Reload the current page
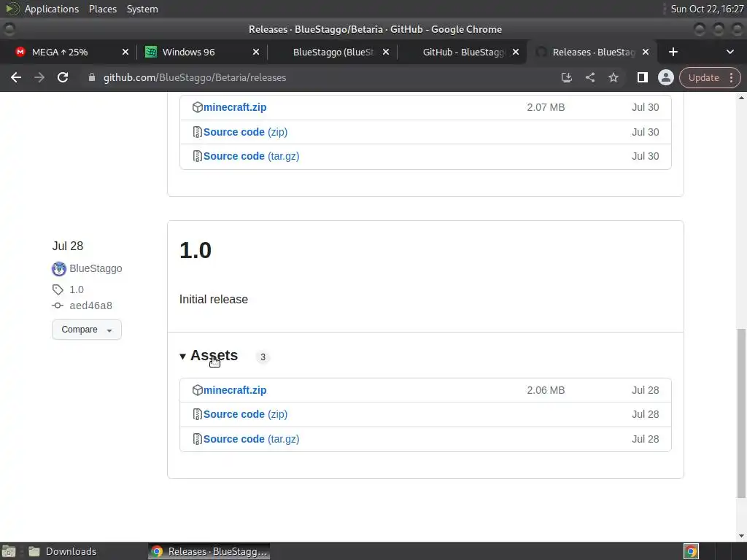 63,77
